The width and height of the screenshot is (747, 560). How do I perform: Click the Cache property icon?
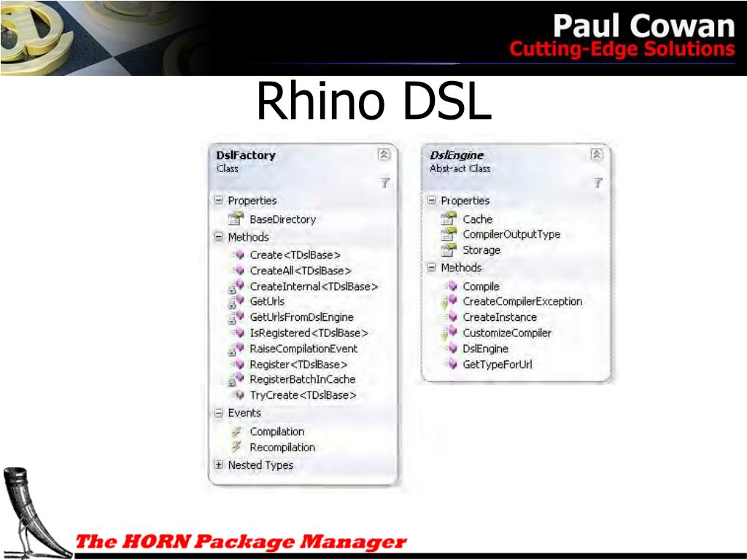449,219
